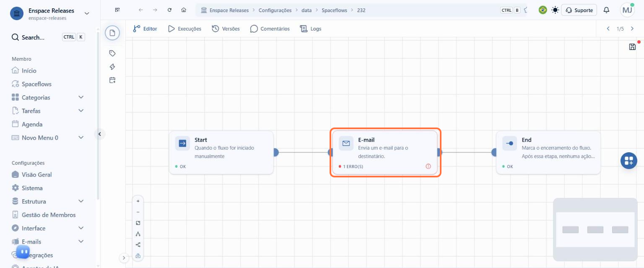
Task: Fit the flow view to screen
Action: tap(138, 223)
